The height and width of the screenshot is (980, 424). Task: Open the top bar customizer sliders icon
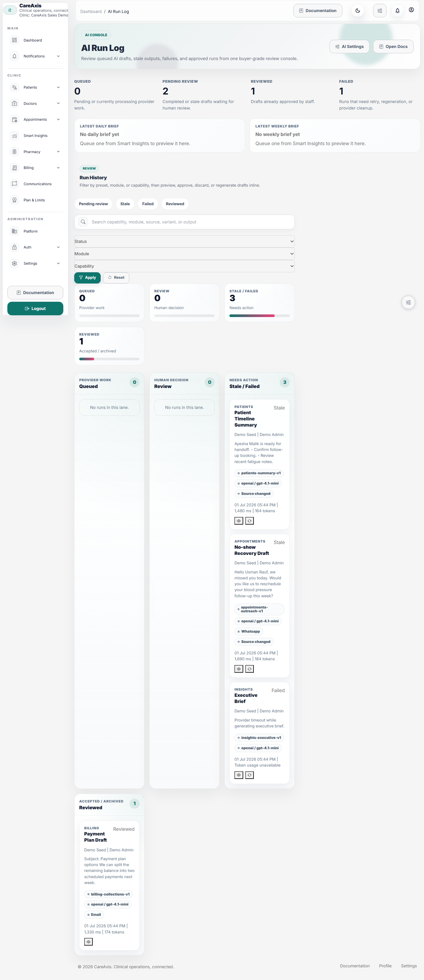click(x=380, y=11)
